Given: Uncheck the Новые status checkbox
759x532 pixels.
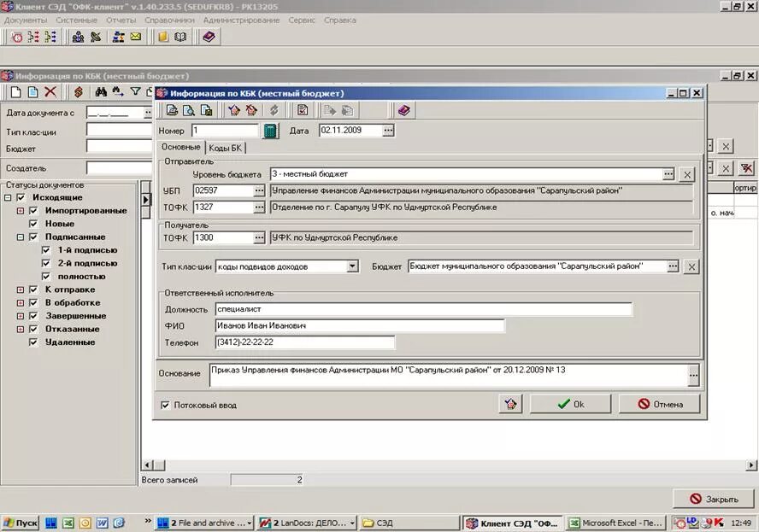Looking at the screenshot, I should pyautogui.click(x=33, y=224).
